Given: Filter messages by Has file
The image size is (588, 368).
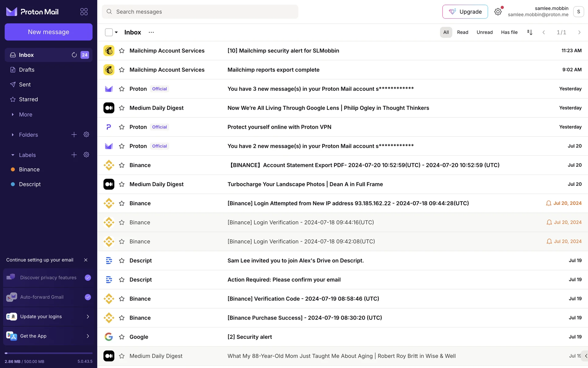Looking at the screenshot, I should [x=509, y=32].
